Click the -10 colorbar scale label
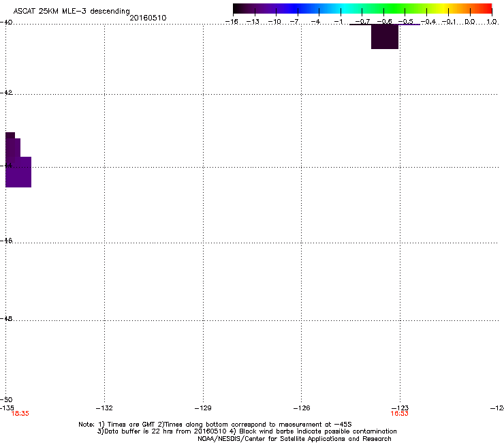 [x=274, y=22]
